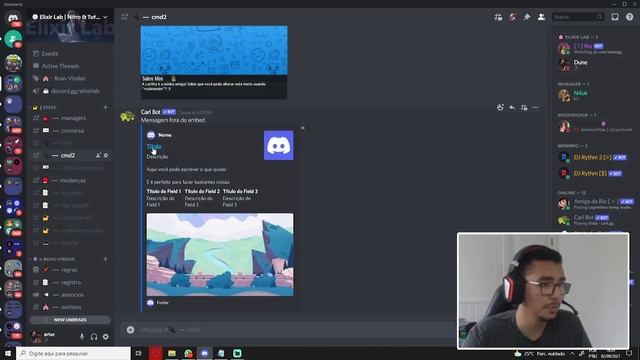The width and height of the screenshot is (640, 360).
Task: Reply to the Carl Bot message
Action: [512, 108]
